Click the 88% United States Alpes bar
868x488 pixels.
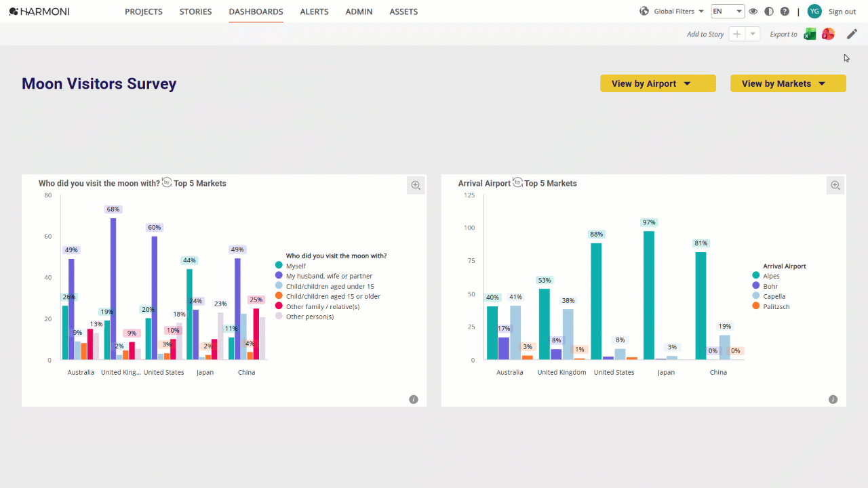(597, 302)
